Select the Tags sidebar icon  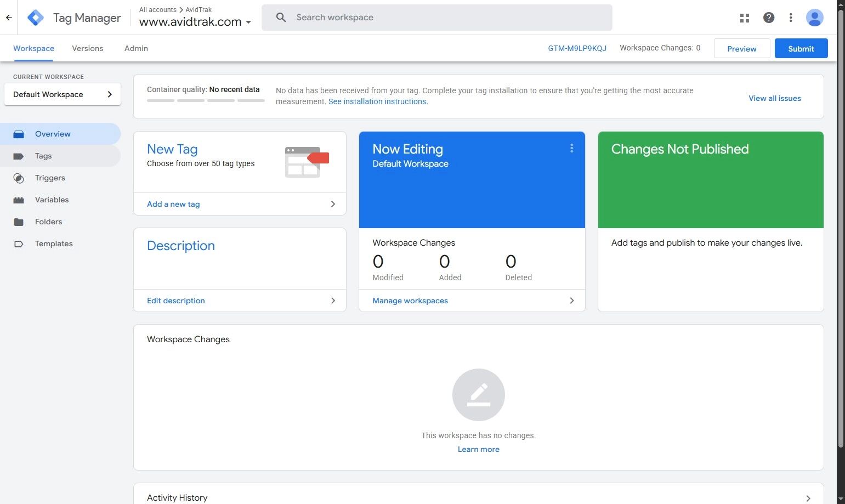pos(19,156)
